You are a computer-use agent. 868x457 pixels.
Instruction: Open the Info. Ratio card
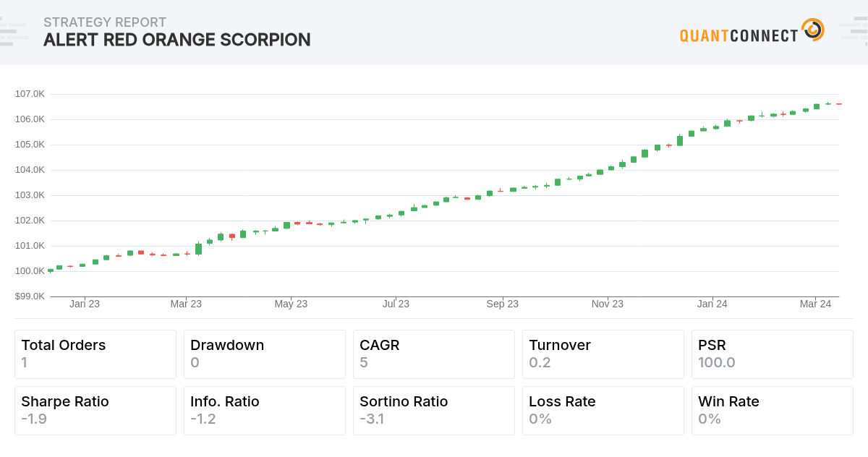click(x=265, y=411)
